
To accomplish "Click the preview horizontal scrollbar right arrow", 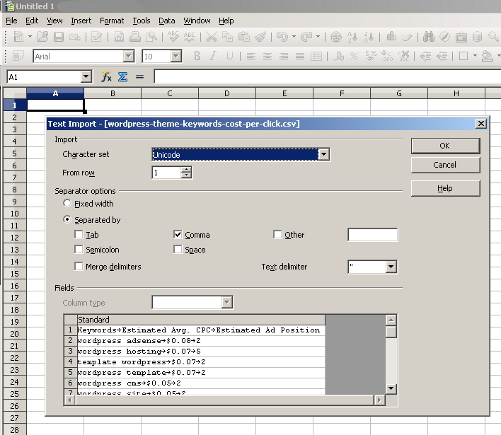I will [379, 400].
